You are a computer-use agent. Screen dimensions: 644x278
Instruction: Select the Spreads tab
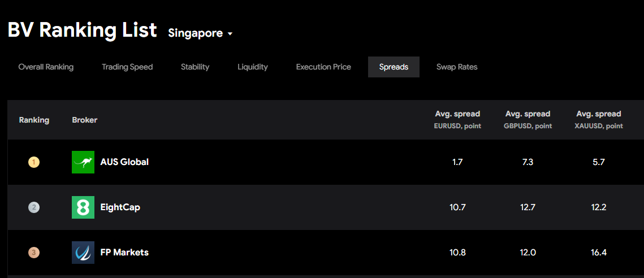(x=394, y=67)
